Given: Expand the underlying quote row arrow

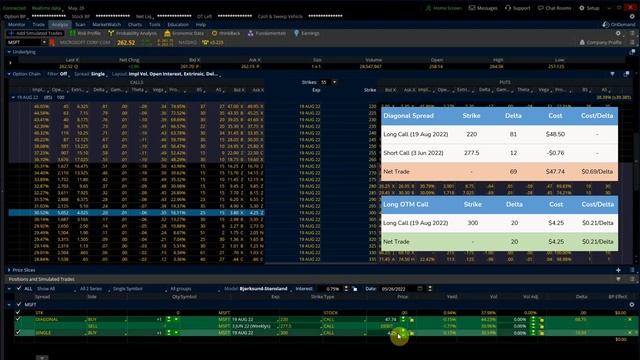Looking at the screenshot, I should tap(10, 63).
